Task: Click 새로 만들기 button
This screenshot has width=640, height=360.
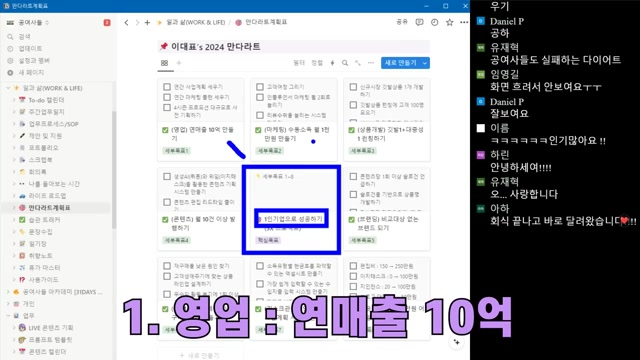Action: pos(400,63)
